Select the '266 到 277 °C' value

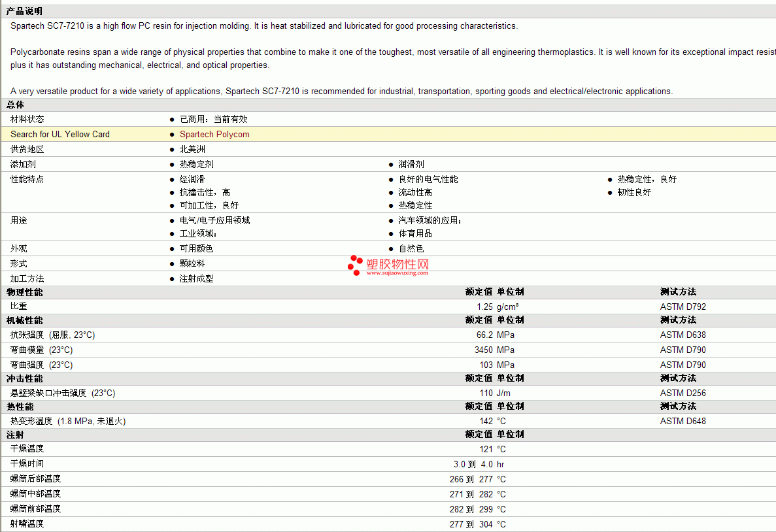(478, 479)
